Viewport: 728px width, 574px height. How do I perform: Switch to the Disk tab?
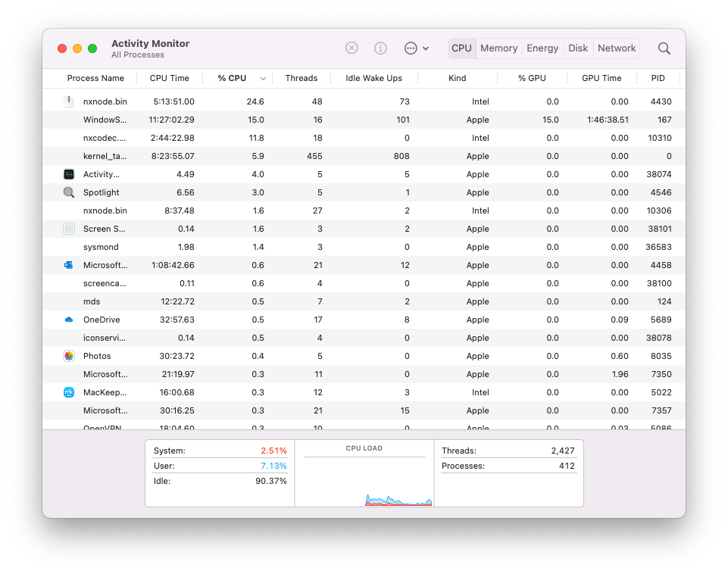click(x=578, y=48)
